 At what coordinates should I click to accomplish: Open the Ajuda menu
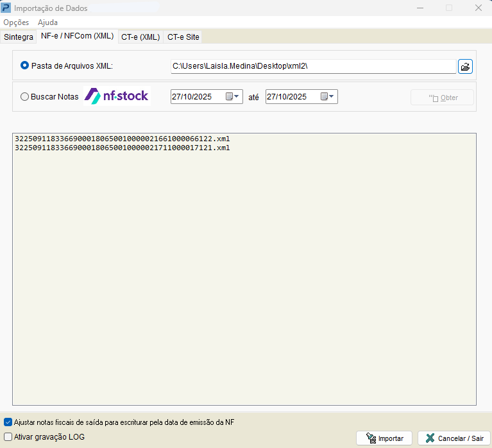(x=47, y=22)
